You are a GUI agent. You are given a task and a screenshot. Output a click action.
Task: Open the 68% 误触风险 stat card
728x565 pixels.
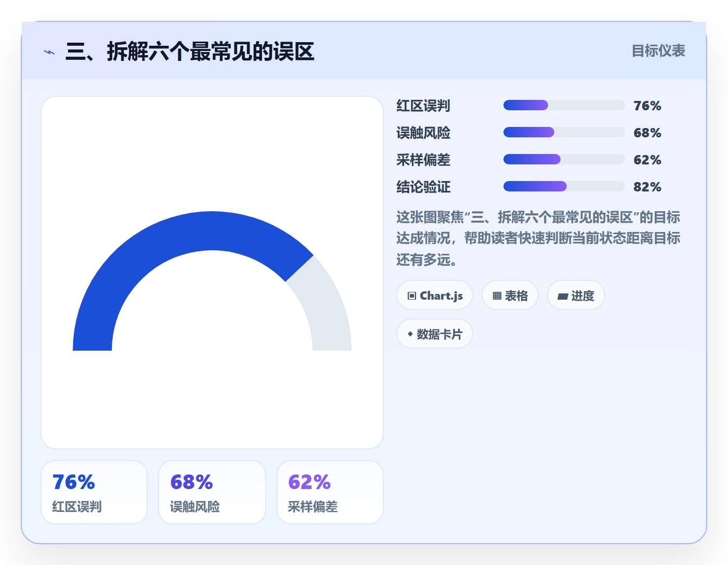click(x=212, y=492)
